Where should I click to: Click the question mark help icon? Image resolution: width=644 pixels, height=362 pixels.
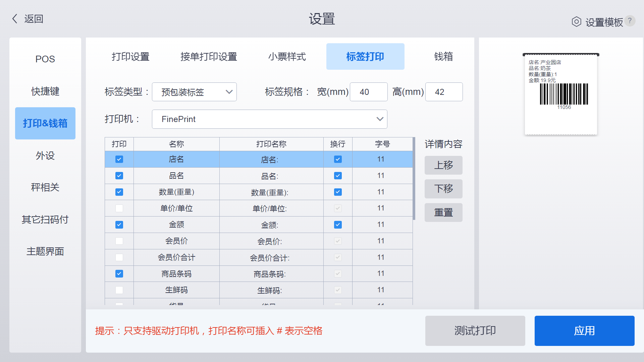point(630,21)
